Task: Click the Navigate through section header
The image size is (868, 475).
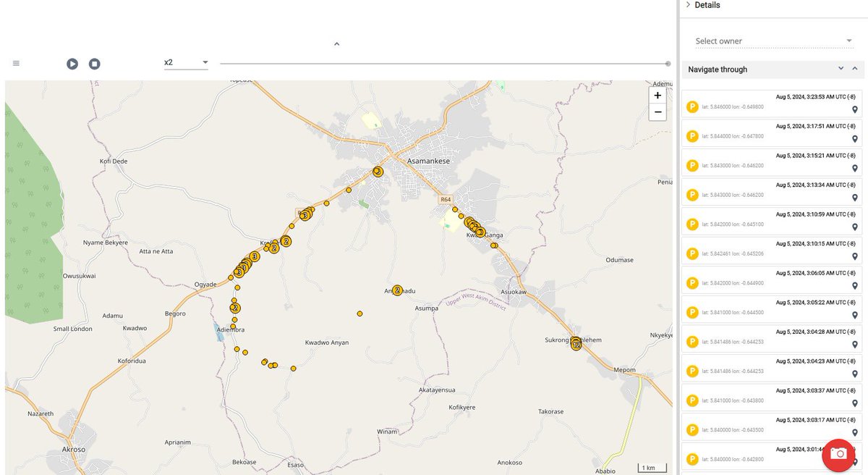Action: click(773, 70)
